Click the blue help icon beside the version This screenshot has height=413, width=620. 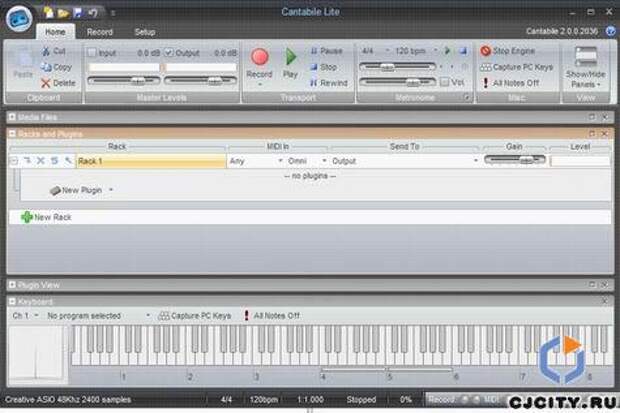point(611,31)
